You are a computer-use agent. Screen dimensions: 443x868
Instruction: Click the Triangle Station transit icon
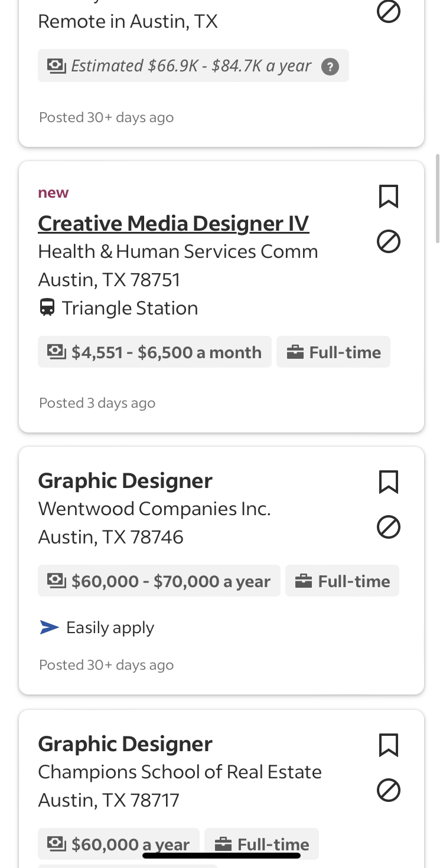point(47,308)
